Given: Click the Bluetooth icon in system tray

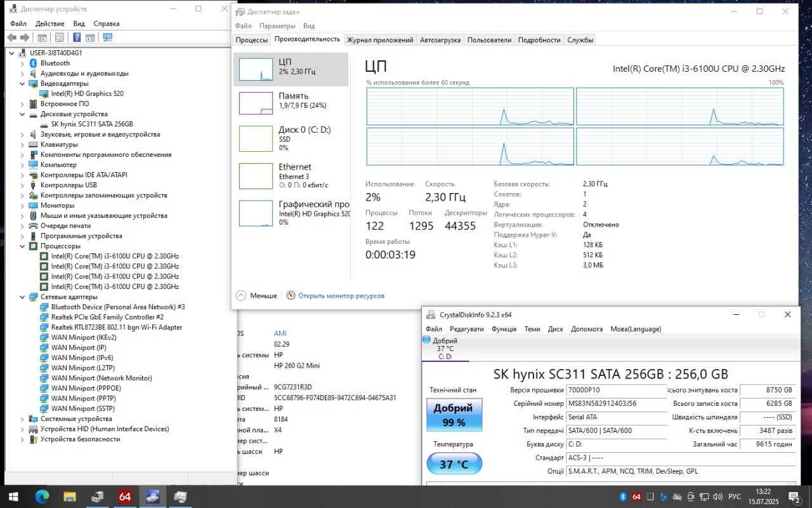Looking at the screenshot, I should [623, 497].
